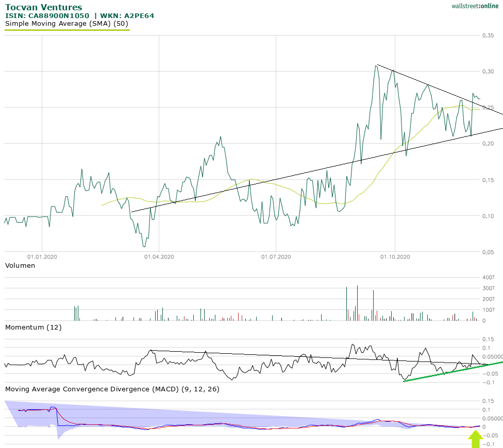Click the 0.1 label on MACD axis
This screenshot has height=448, width=503.
pyautogui.click(x=487, y=410)
